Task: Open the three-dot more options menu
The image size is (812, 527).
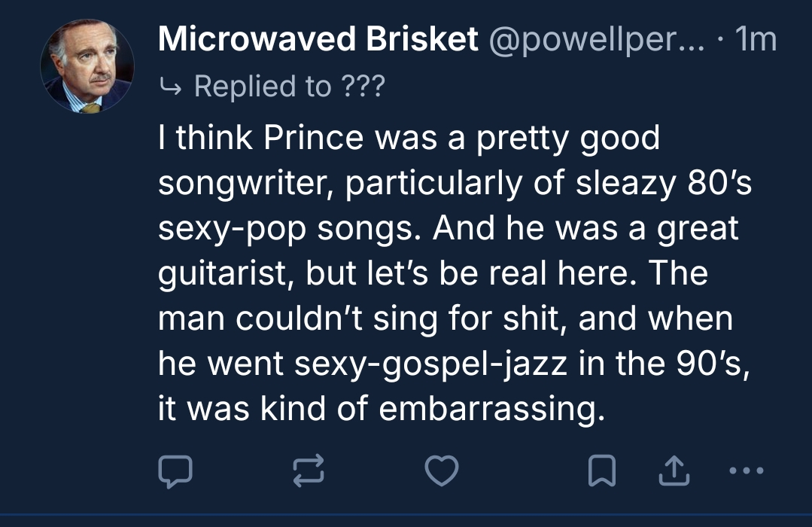Action: click(x=746, y=471)
